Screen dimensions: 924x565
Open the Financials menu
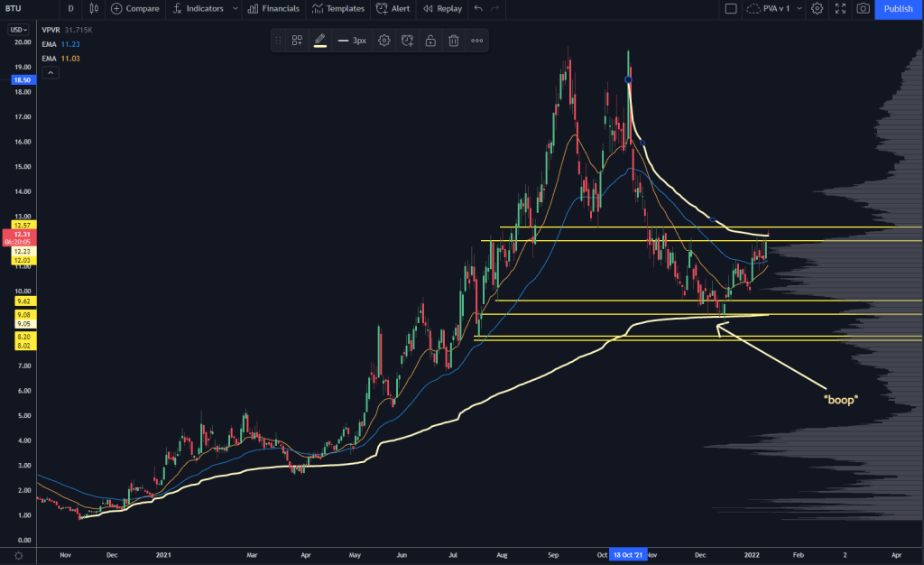coord(273,9)
